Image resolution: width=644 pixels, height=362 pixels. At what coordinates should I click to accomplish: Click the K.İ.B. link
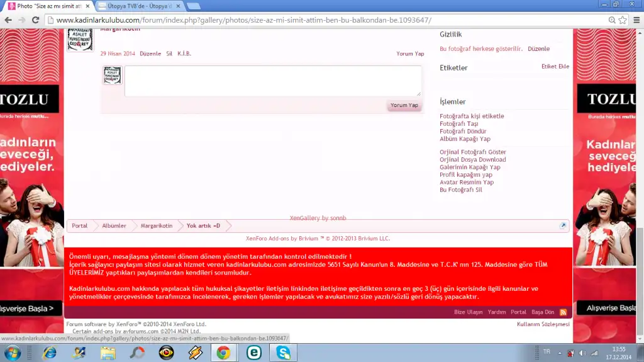(x=184, y=54)
